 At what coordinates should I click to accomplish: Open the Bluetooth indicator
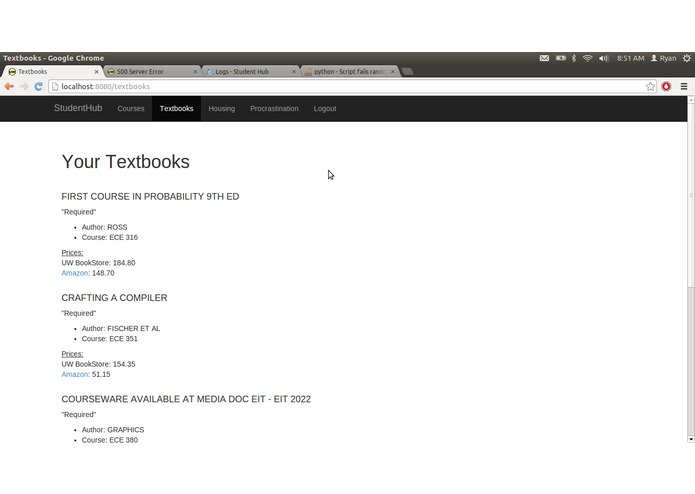[574, 58]
